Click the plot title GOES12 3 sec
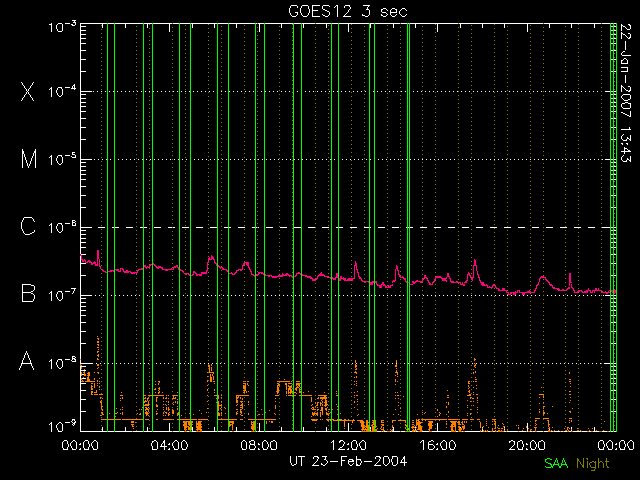The height and width of the screenshot is (480, 640). click(x=348, y=11)
